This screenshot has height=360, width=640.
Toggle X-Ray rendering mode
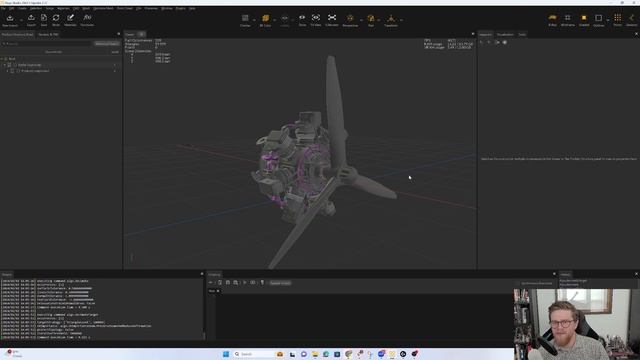(552, 19)
